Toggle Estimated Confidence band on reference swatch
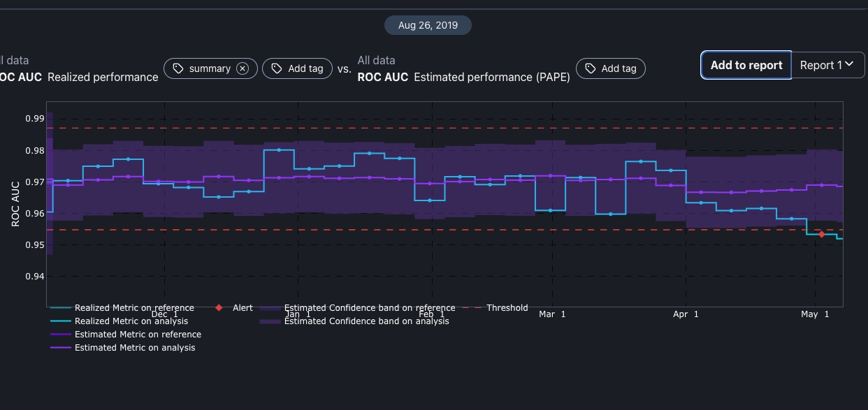The height and width of the screenshot is (410, 868). (x=270, y=308)
